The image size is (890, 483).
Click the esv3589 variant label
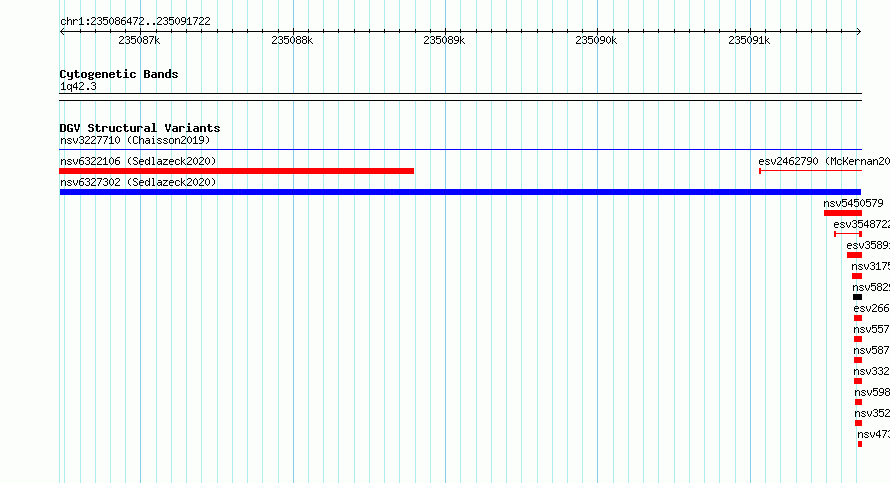coord(868,245)
